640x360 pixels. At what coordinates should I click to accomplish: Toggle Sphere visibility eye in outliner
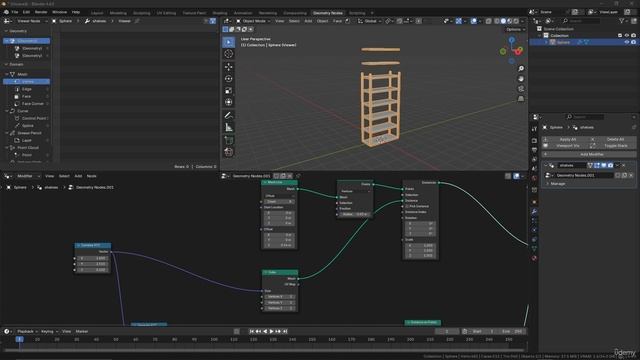(627, 42)
